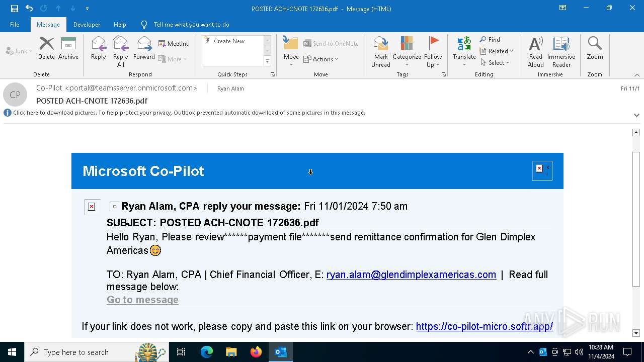
Task: Click the taskbar search box
Action: 96,352
